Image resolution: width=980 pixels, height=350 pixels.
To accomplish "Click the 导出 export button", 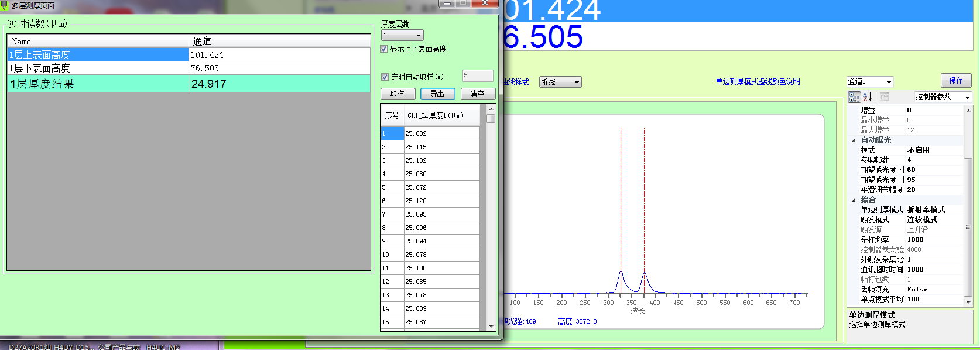I will click(x=437, y=94).
